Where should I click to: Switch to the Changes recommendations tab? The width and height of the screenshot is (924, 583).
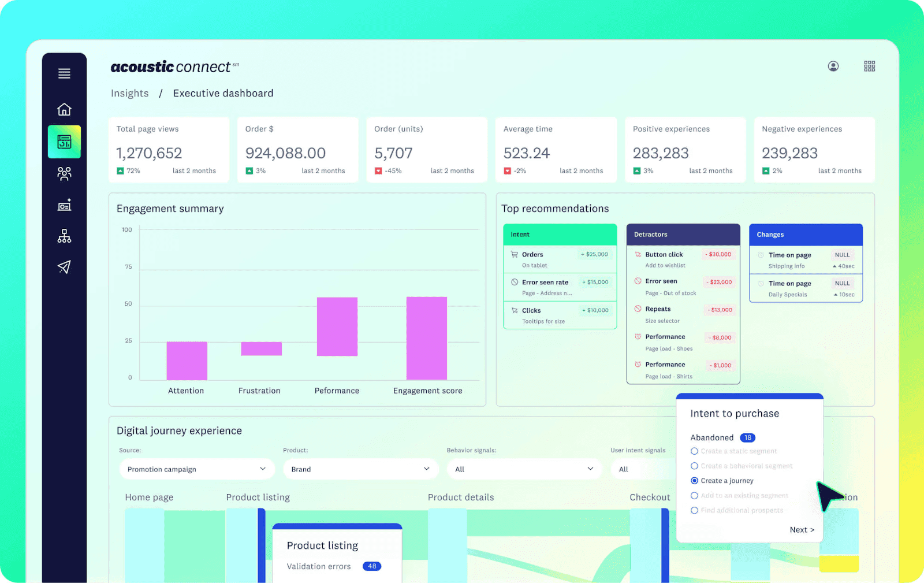point(805,234)
